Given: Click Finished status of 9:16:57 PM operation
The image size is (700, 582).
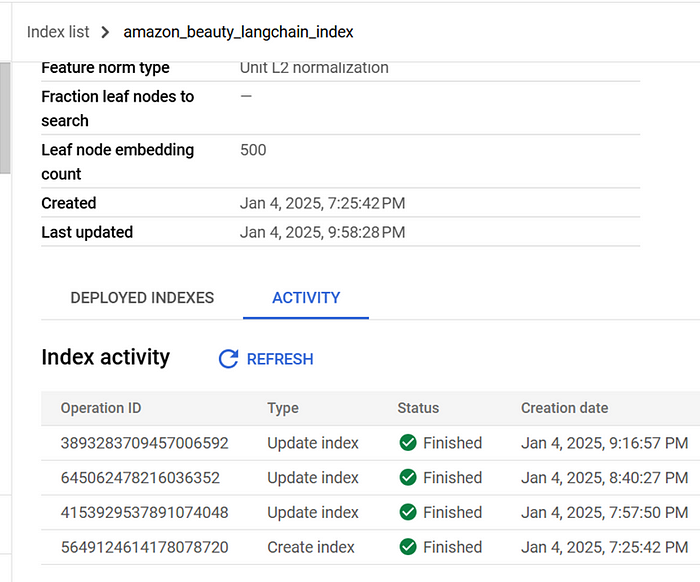Looking at the screenshot, I should (452, 443).
